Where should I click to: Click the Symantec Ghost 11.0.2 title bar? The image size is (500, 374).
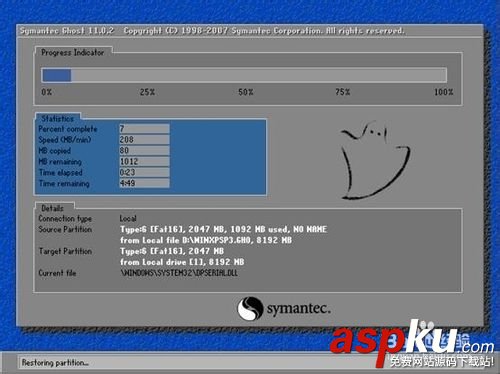pos(250,31)
